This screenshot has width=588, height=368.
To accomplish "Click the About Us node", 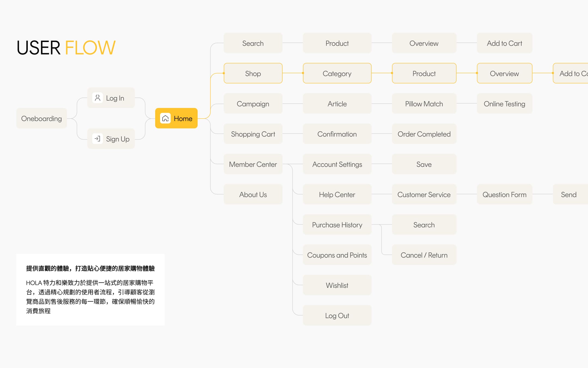I will [x=253, y=194].
